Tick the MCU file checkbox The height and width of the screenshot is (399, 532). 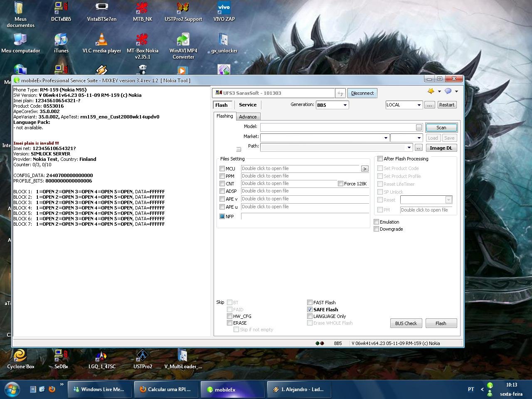tap(222, 169)
